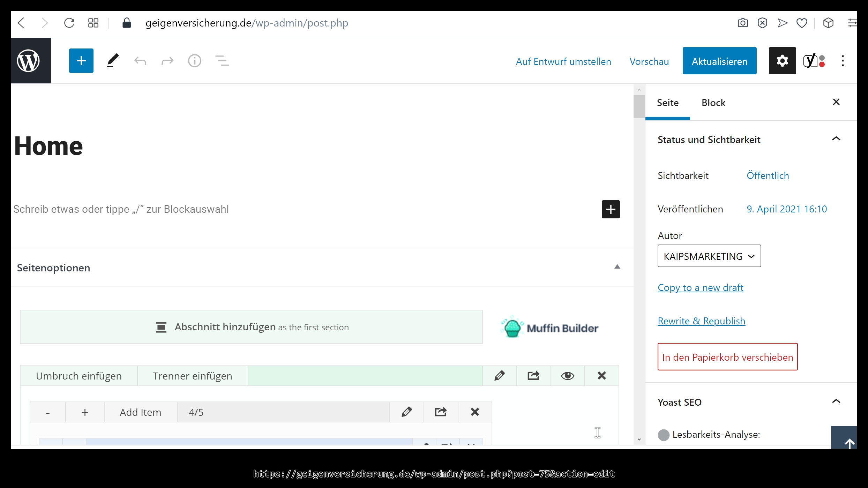This screenshot has width=868, height=488.
Task: Toggle the settings gear sidebar
Action: 782,61
